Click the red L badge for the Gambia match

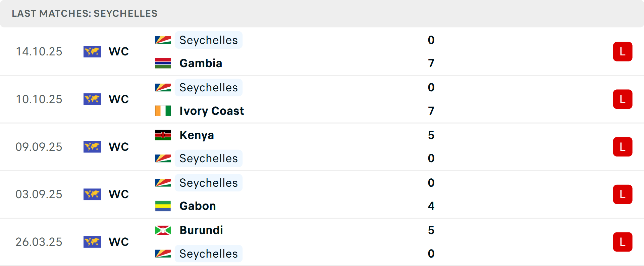tap(623, 51)
